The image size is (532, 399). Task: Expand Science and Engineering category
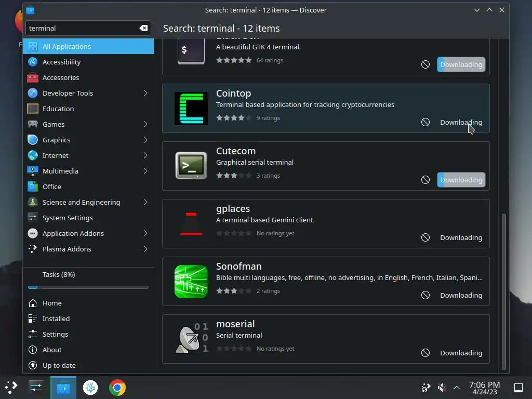click(145, 202)
